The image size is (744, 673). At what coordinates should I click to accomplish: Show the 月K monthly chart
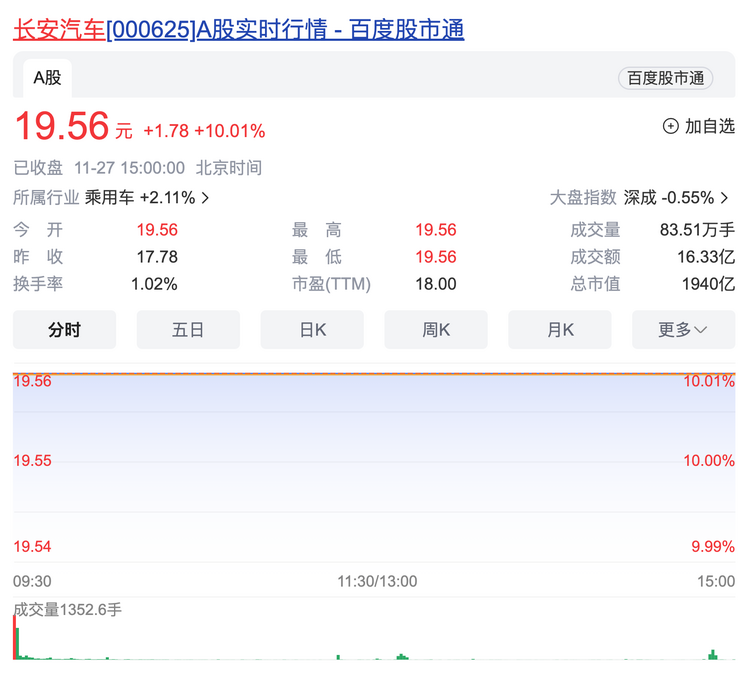click(x=560, y=330)
